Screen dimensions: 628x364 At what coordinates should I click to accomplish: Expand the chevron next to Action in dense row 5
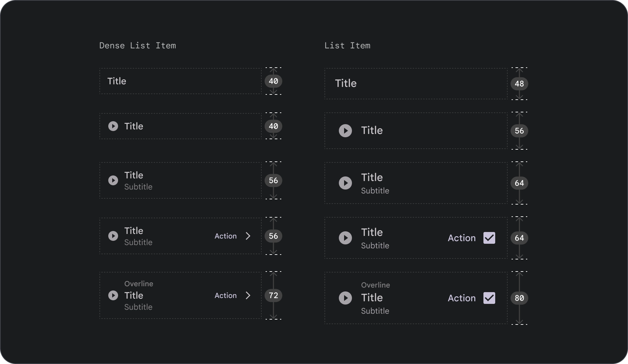click(248, 295)
